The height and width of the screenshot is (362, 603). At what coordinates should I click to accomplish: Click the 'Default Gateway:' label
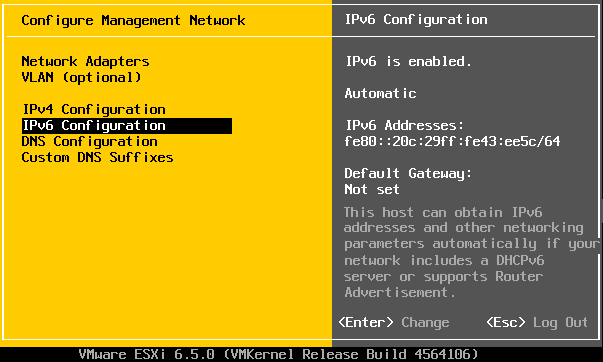point(408,173)
